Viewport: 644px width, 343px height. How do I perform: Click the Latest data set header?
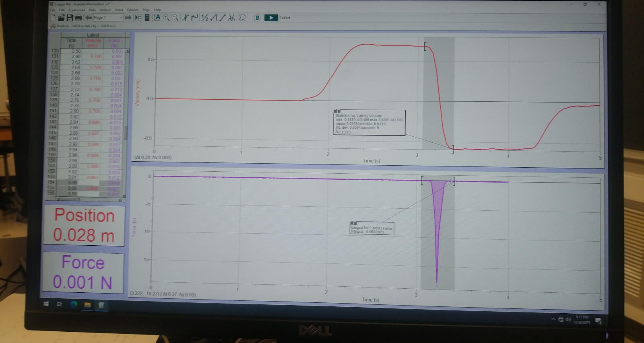coord(93,35)
